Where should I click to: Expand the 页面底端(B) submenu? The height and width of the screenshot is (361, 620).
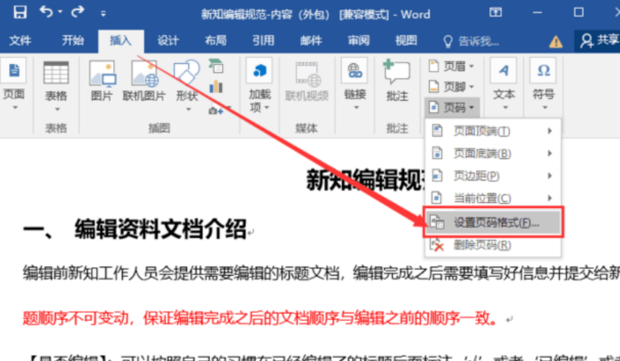(x=493, y=153)
